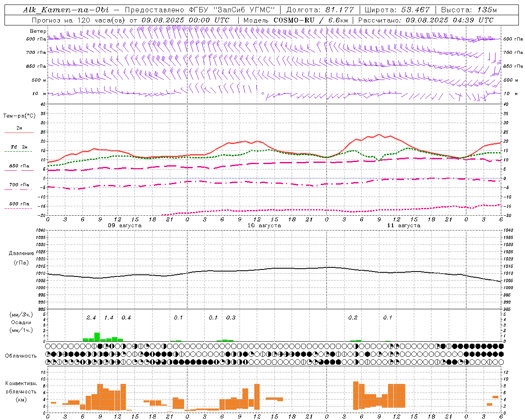Click the Облачность cloud cover label
Image resolution: width=525 pixels, height=420 pixels.
click(x=21, y=356)
